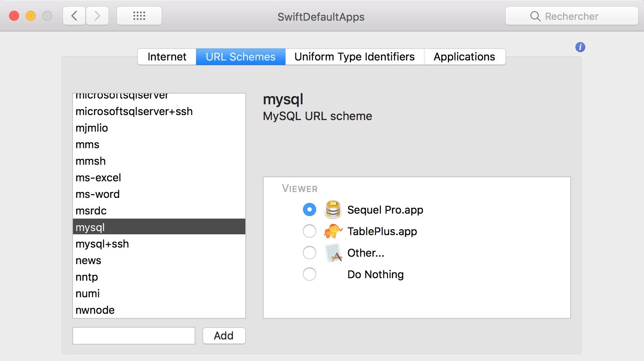The image size is (644, 361).
Task: Select the Internet tab
Action: (167, 57)
